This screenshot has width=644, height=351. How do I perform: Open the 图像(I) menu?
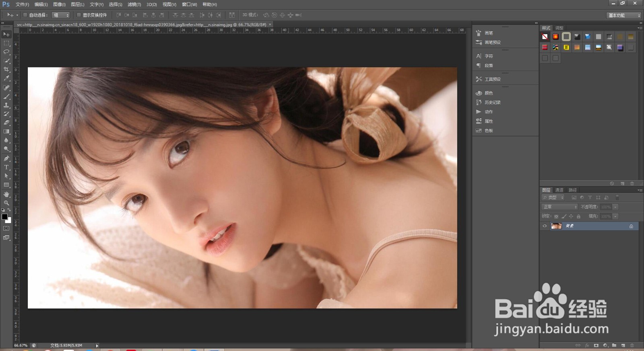tap(59, 4)
